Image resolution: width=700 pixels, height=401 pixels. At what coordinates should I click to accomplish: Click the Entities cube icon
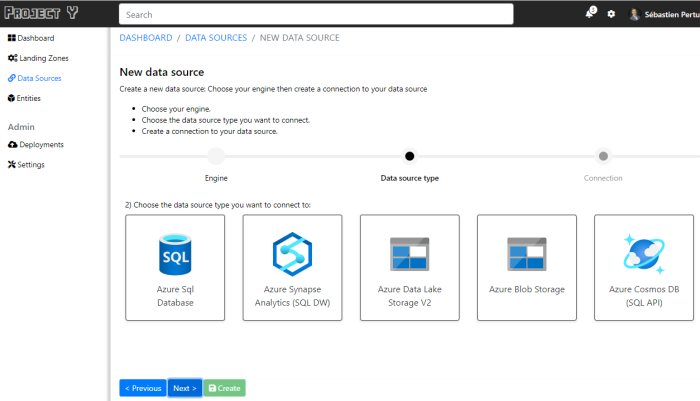[11, 98]
